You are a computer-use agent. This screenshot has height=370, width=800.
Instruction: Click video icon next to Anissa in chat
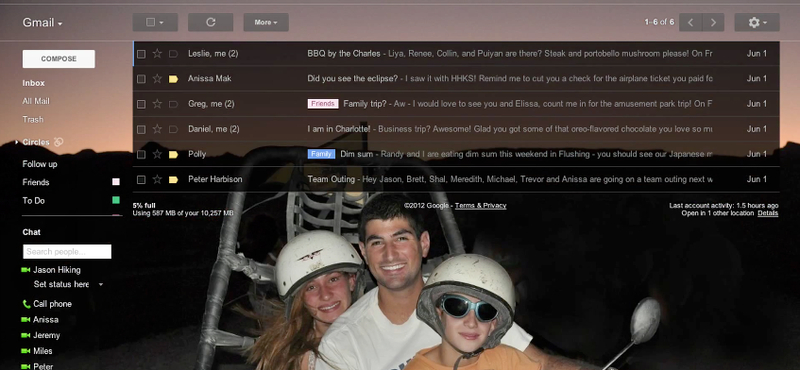click(26, 320)
